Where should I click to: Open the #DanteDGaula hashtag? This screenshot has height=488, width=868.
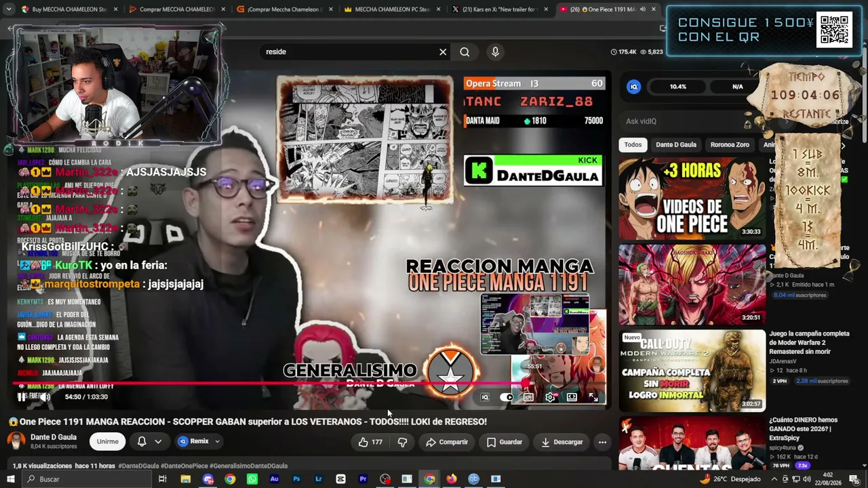point(138,466)
